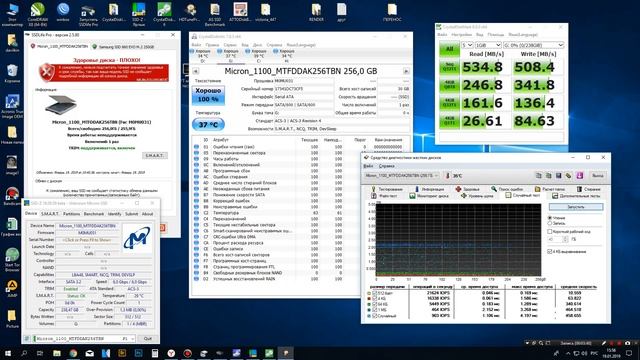Click the Выход button in HD Tune

(598, 176)
